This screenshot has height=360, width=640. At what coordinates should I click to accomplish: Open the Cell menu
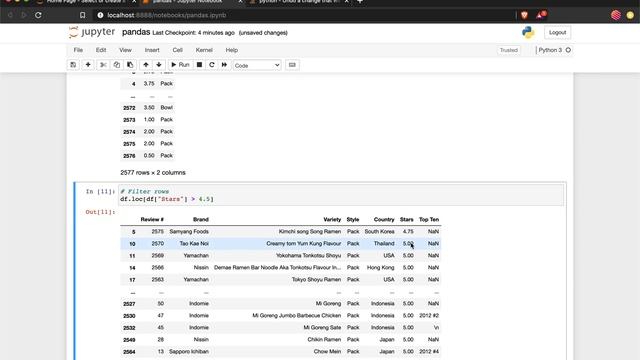[x=178, y=50]
